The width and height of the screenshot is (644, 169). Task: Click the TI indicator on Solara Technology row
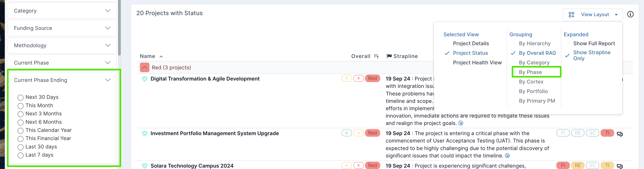click(x=607, y=165)
